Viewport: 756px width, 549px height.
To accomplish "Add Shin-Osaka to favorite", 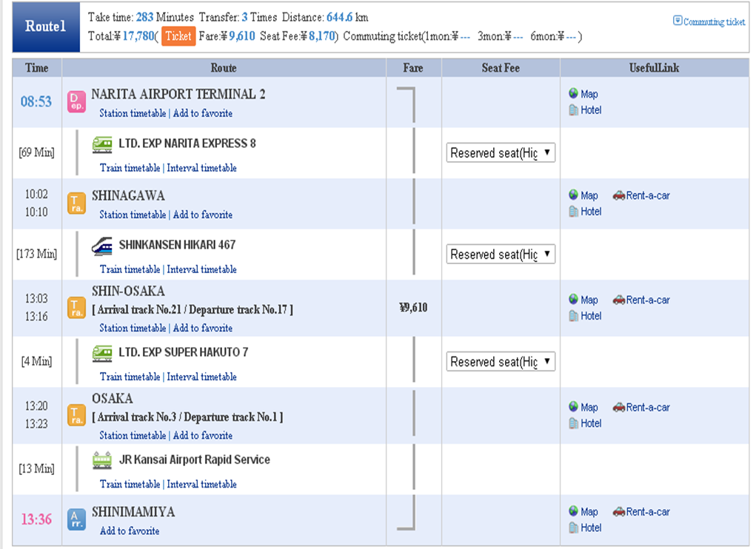I will (x=202, y=328).
